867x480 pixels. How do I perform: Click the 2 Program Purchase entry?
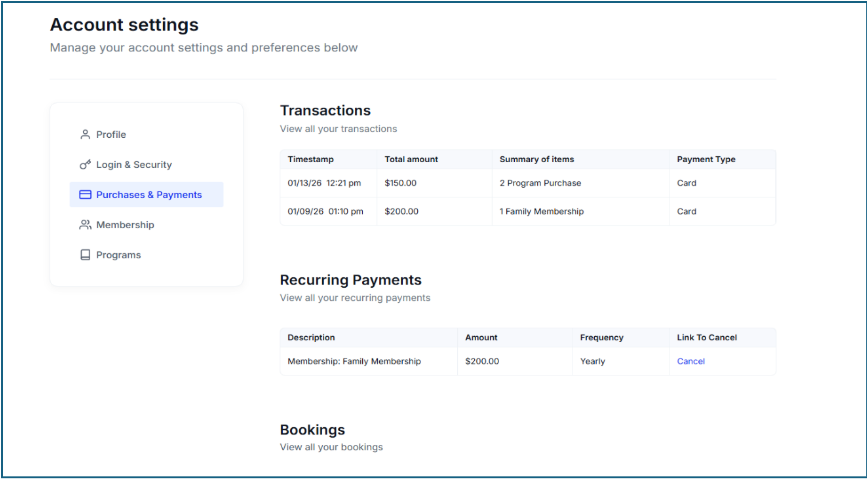click(540, 183)
